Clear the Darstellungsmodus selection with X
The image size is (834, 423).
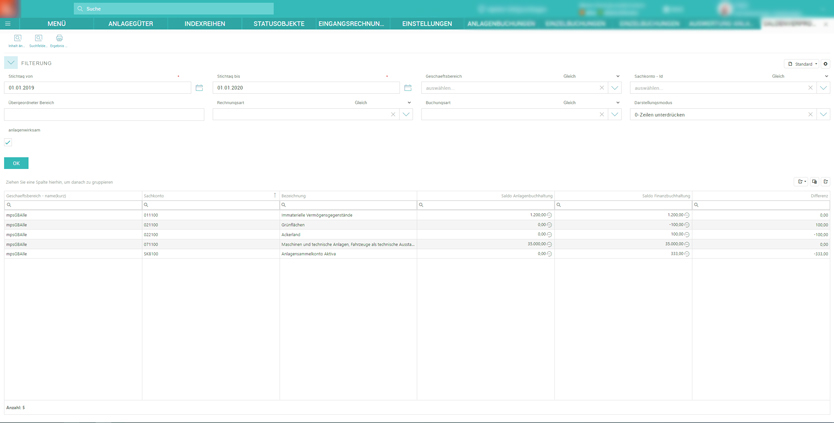click(810, 115)
